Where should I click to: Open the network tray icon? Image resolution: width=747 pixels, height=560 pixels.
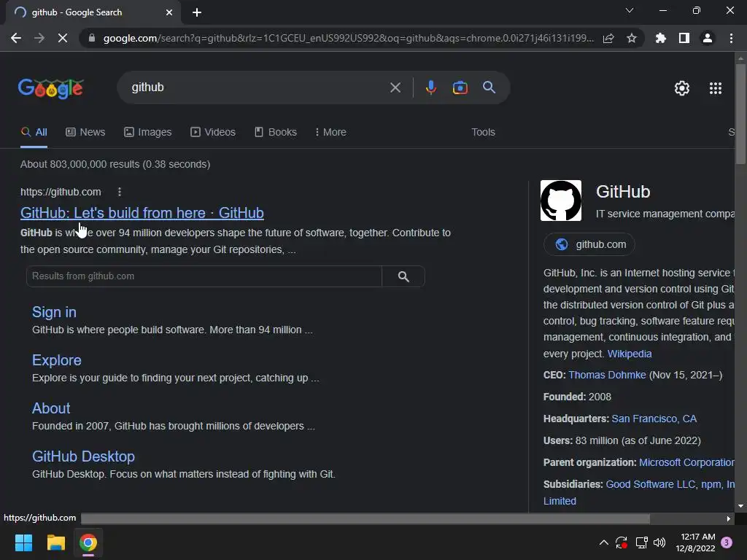[x=641, y=542]
